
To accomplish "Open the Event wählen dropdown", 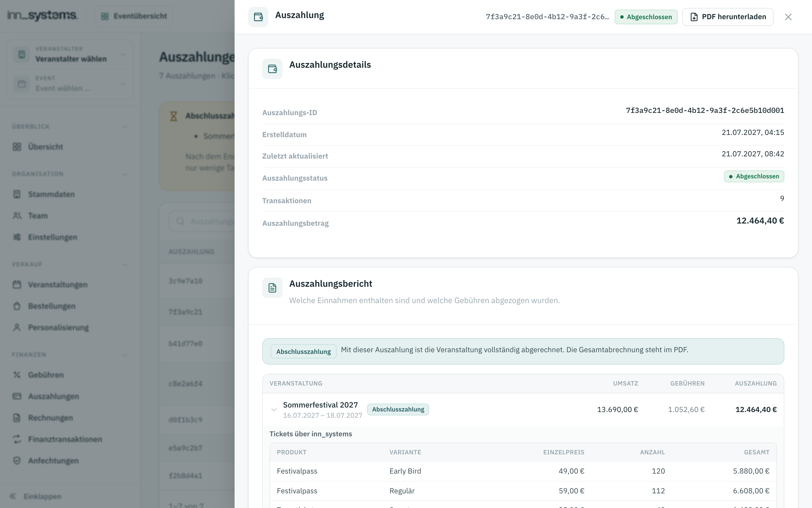I will [70, 84].
